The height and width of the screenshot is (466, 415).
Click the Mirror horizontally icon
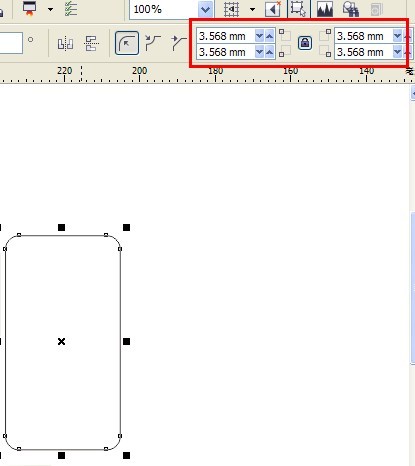pos(65,44)
